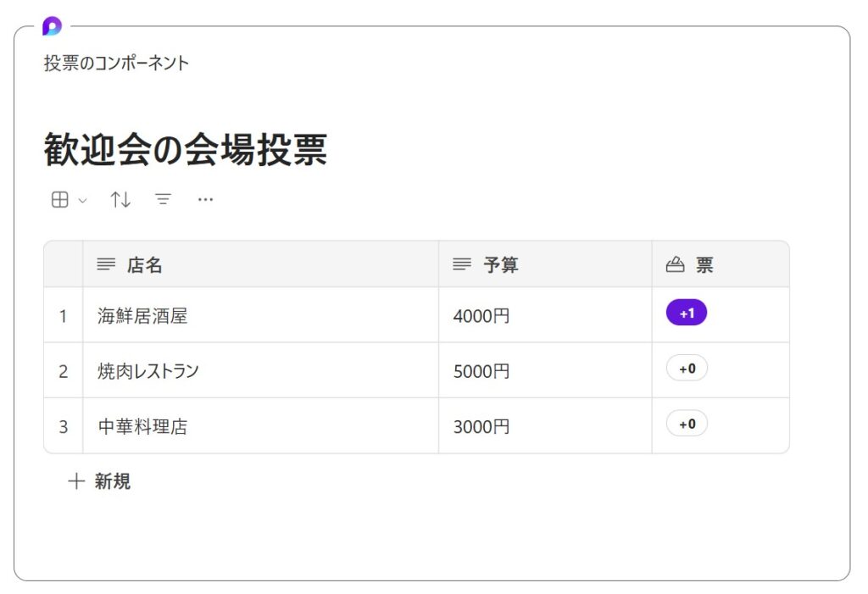This screenshot has width=868, height=594.
Task: Click the ballot icon in 票 header
Action: [x=675, y=265]
